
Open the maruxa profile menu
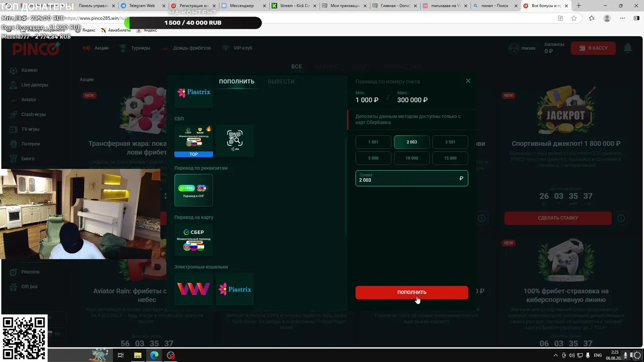(x=522, y=48)
